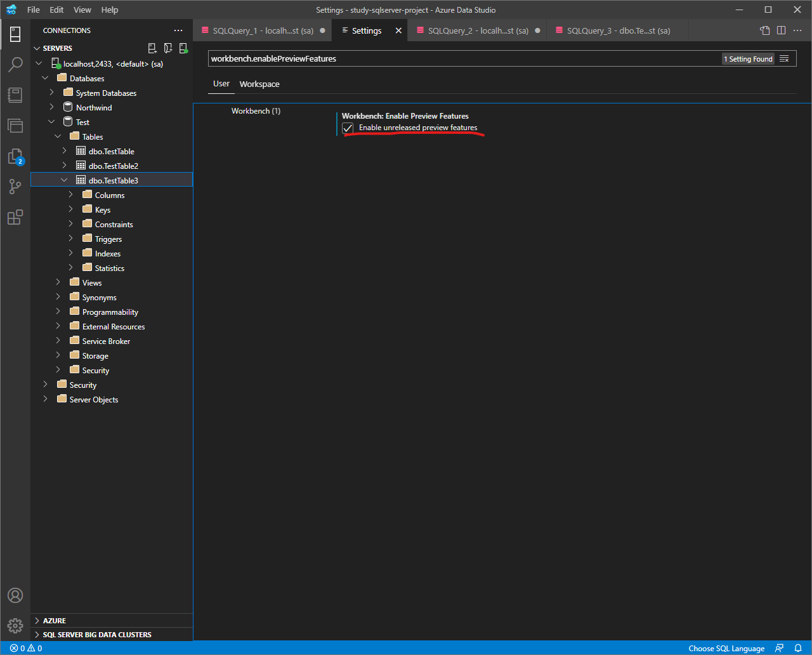The width and height of the screenshot is (812, 655).
Task: Click the New Server Group icon
Action: [168, 48]
